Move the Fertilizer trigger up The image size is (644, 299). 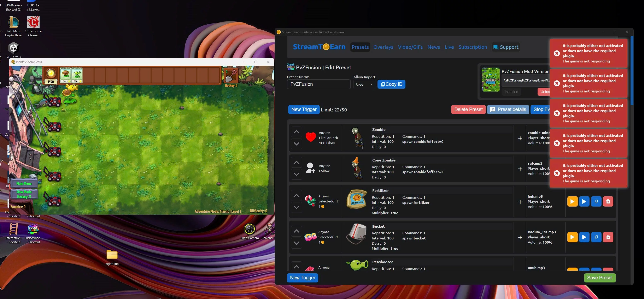point(296,195)
